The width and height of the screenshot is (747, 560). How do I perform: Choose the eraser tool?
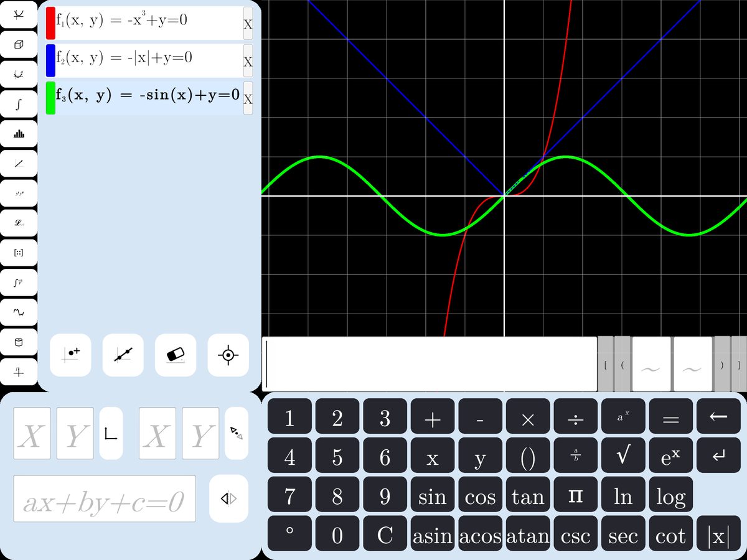point(176,355)
